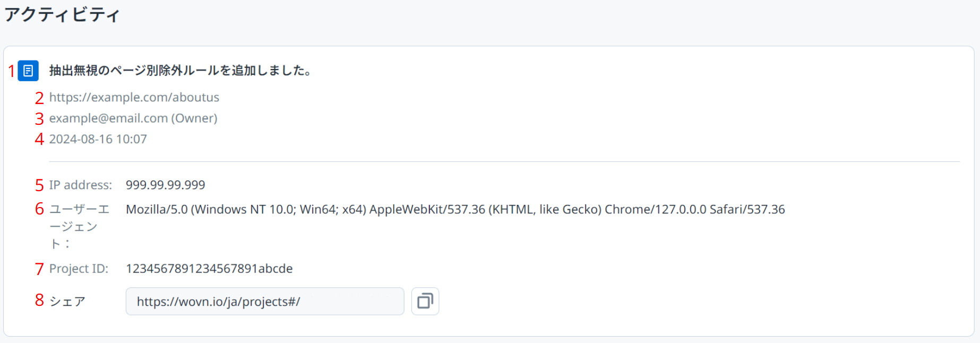Click the アクティビティ page heading
Screen dimensions: 980x343
pyautogui.click(x=62, y=14)
